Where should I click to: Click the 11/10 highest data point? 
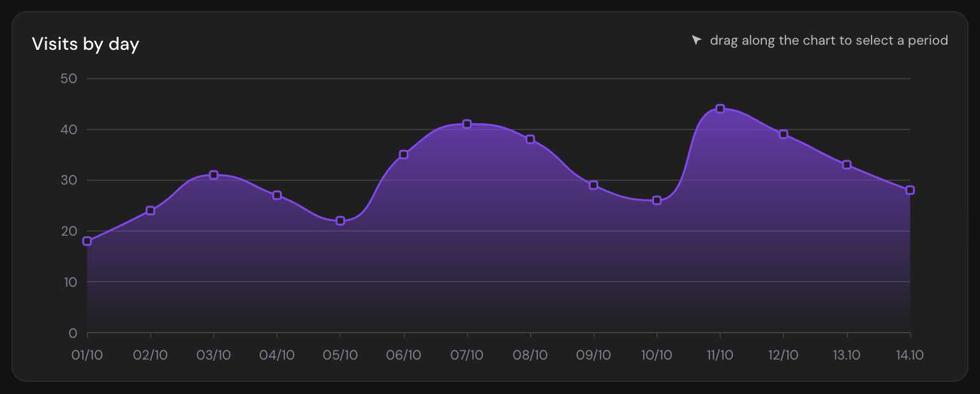pos(720,109)
